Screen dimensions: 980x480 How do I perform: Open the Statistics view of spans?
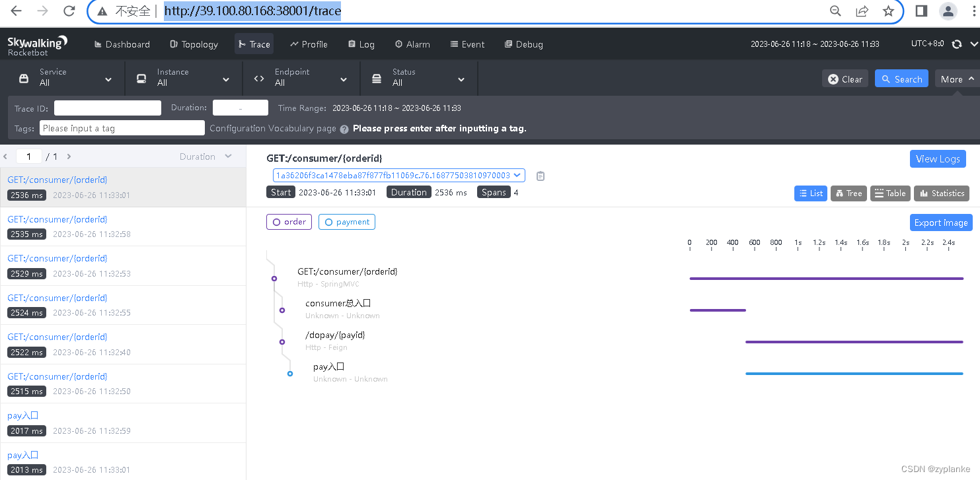point(941,193)
